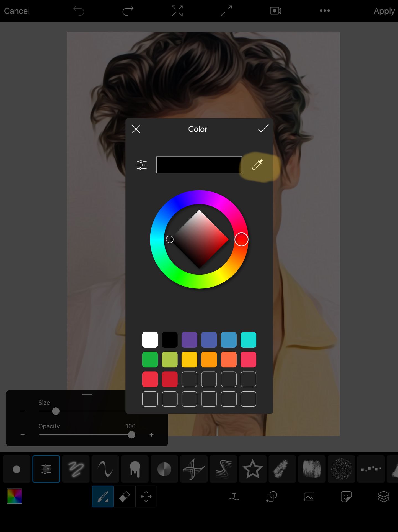Pick the half-shaded gradient circle brush
Screen dimensions: 398x532
pos(164,469)
